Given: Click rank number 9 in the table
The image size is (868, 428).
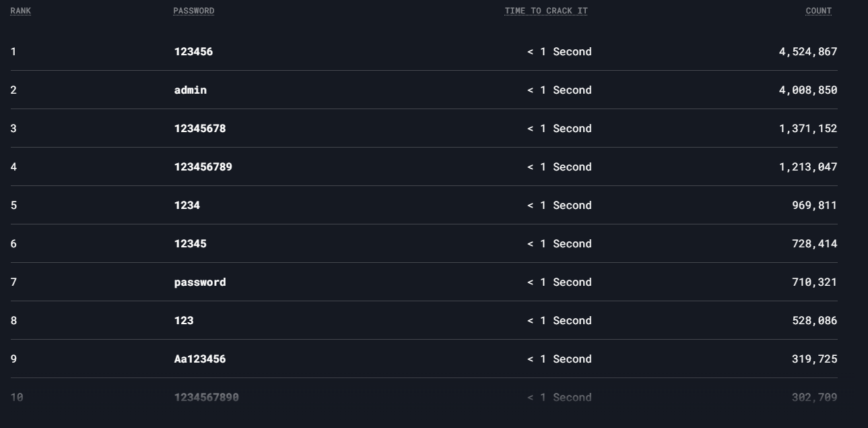Looking at the screenshot, I should click(13, 359).
